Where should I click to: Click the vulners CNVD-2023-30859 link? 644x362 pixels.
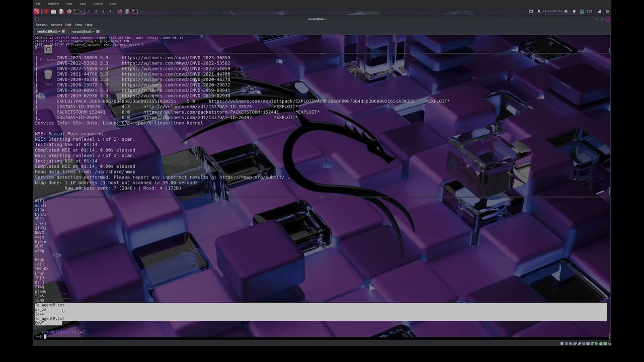tap(176, 58)
